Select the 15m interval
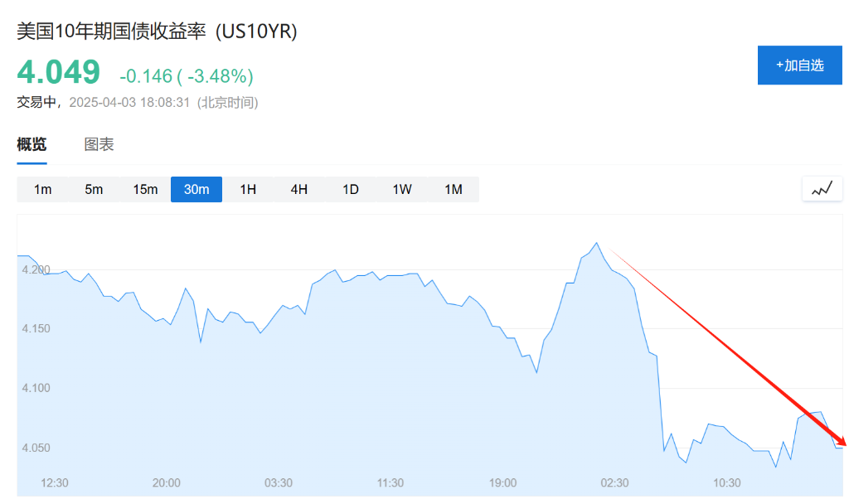Image resolution: width=849 pixels, height=504 pixels. tap(145, 189)
